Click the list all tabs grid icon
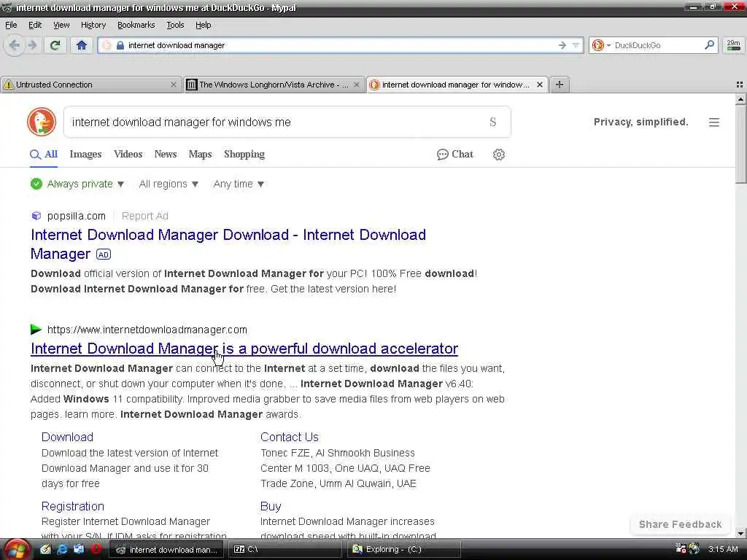The image size is (747, 560). pos(740,85)
